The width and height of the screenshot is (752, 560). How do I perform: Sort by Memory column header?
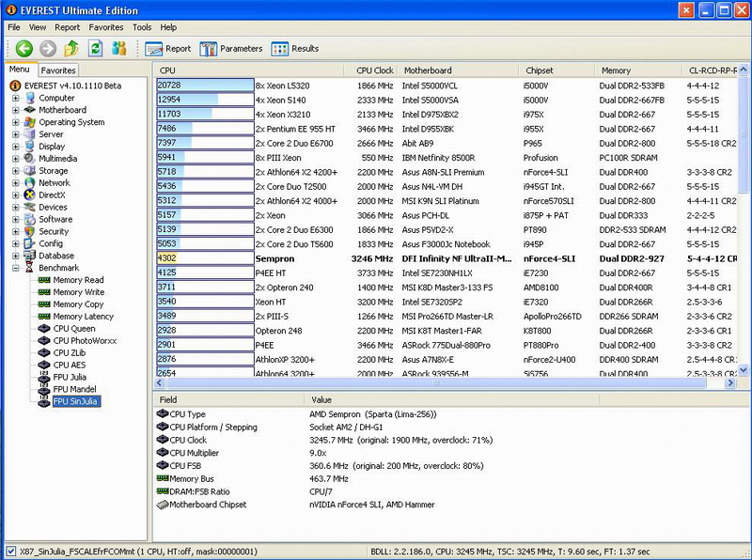(639, 70)
